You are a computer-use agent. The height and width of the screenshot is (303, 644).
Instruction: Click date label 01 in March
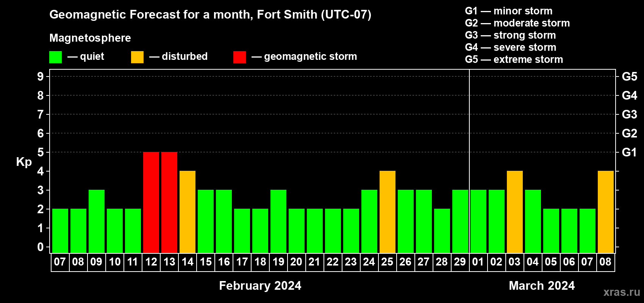point(478,262)
